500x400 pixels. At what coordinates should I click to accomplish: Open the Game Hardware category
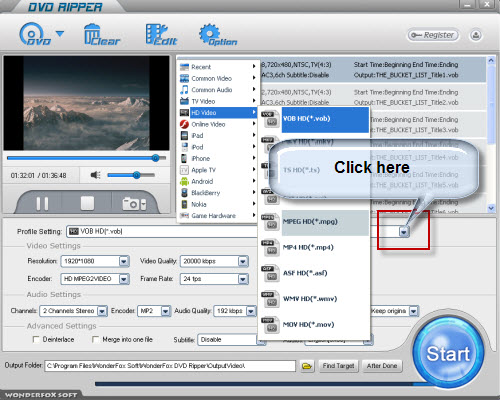point(218,216)
